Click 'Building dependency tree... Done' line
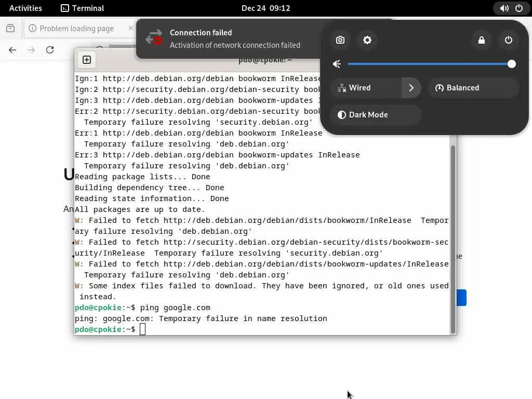This screenshot has height=399, width=532. pyautogui.click(x=149, y=188)
